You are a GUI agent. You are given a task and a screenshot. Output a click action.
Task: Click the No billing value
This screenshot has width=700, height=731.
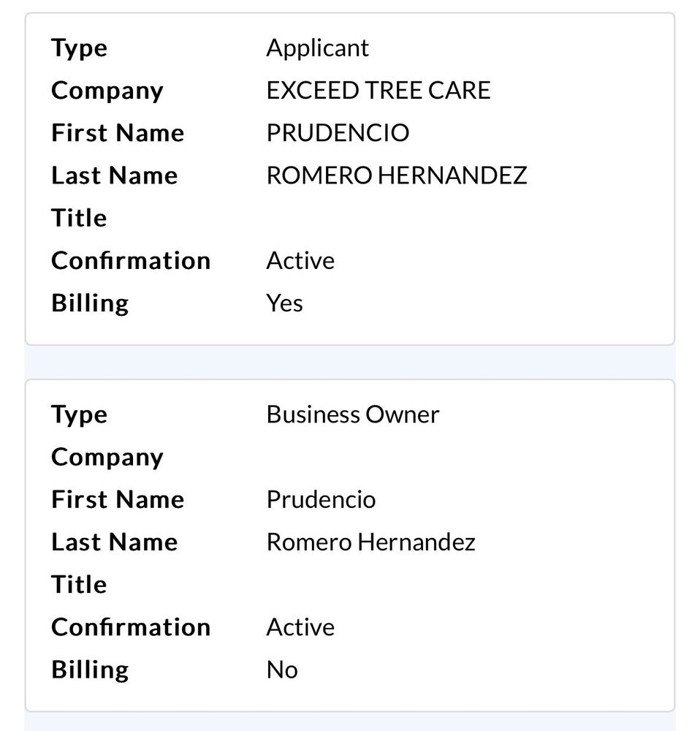pos(282,669)
